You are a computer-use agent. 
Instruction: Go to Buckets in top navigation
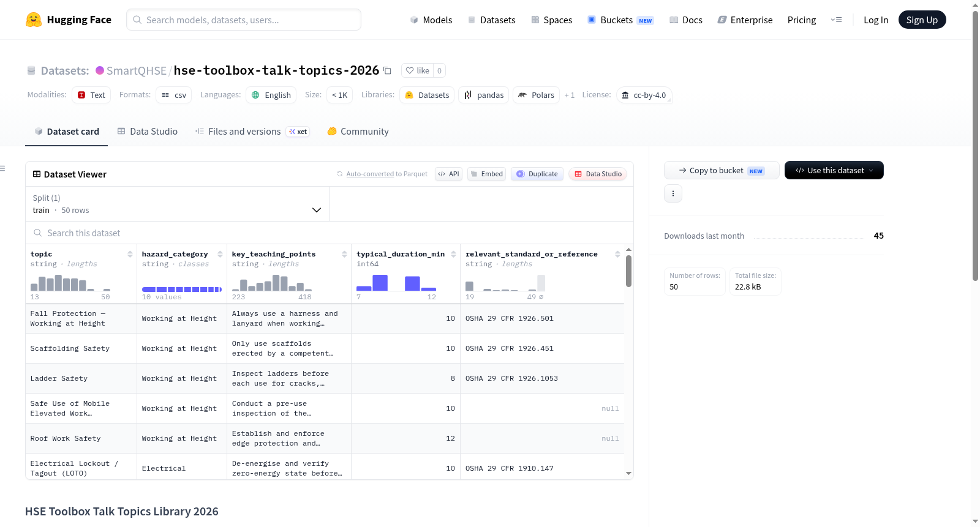620,20
